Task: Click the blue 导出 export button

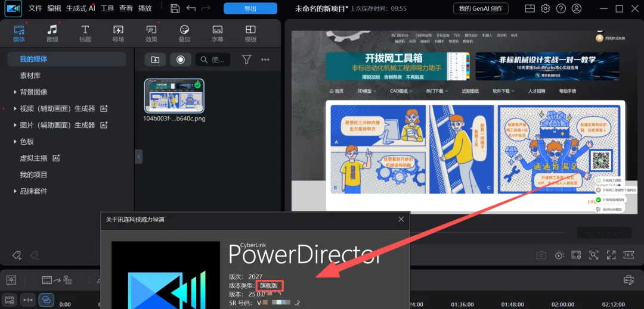Action: coord(250,8)
